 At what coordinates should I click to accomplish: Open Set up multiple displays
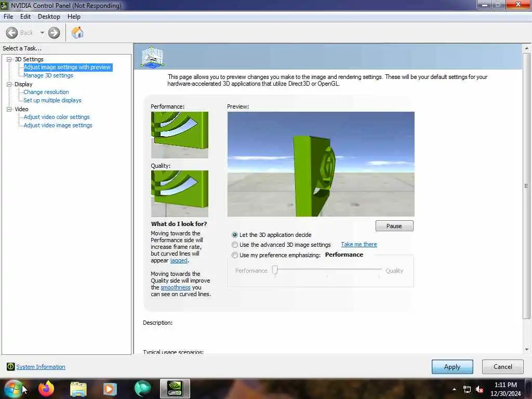(x=52, y=100)
